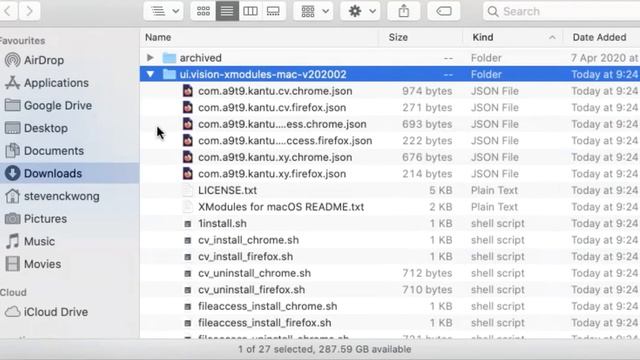This screenshot has height=360, width=640.
Task: Open the item arrangement view options dropdown
Action: pos(165,11)
